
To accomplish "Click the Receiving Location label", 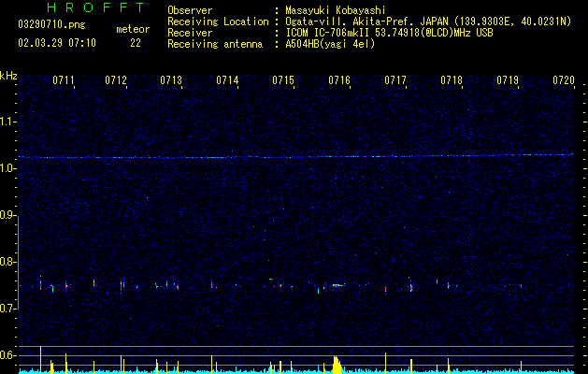I will (x=218, y=22).
